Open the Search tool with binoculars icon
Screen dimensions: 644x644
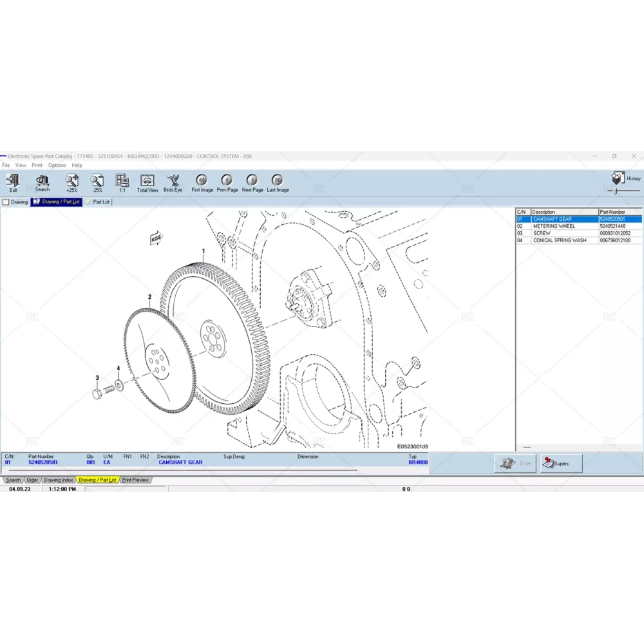pyautogui.click(x=43, y=181)
